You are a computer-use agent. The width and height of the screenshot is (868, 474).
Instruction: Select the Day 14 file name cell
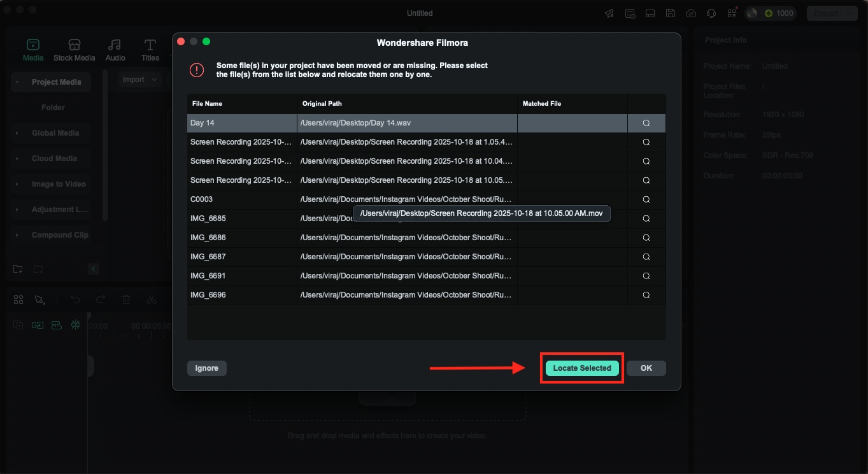pyautogui.click(x=242, y=123)
